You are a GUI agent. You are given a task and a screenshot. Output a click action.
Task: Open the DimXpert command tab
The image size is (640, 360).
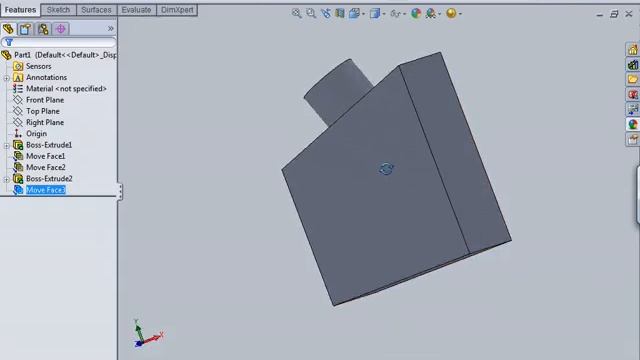click(x=177, y=10)
